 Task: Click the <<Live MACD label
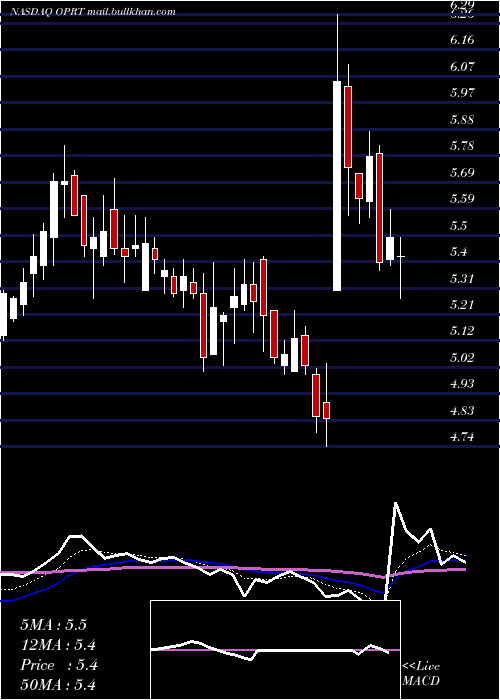pyautogui.click(x=421, y=674)
